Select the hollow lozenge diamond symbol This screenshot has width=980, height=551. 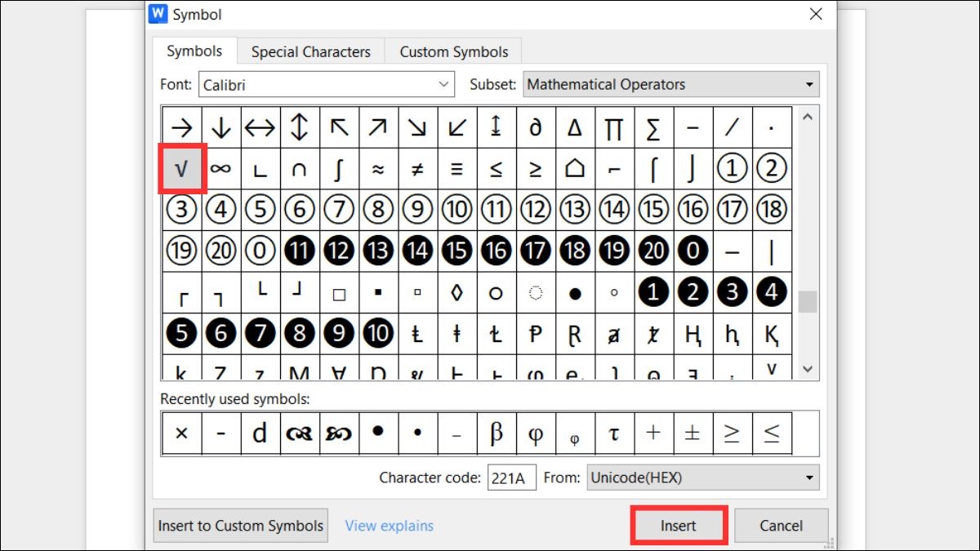pos(457,293)
